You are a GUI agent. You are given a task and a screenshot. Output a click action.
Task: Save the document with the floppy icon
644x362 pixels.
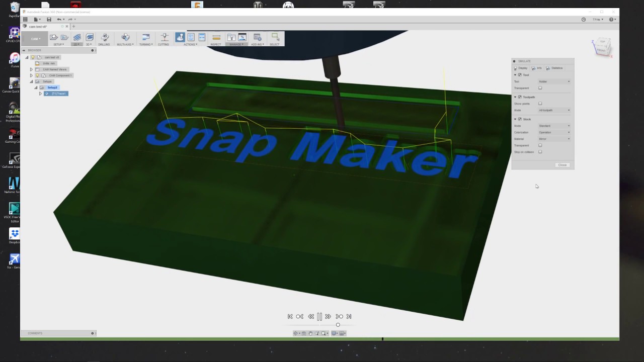tap(49, 19)
